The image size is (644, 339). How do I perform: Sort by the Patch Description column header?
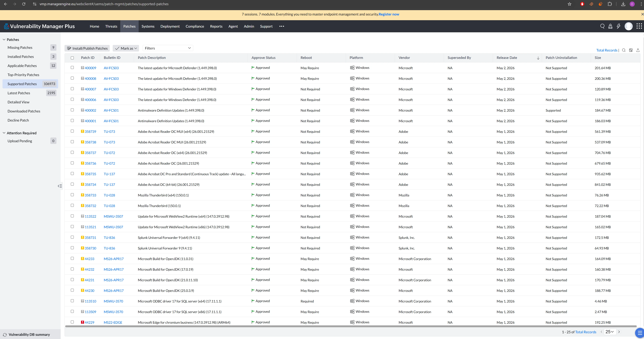[x=152, y=58]
